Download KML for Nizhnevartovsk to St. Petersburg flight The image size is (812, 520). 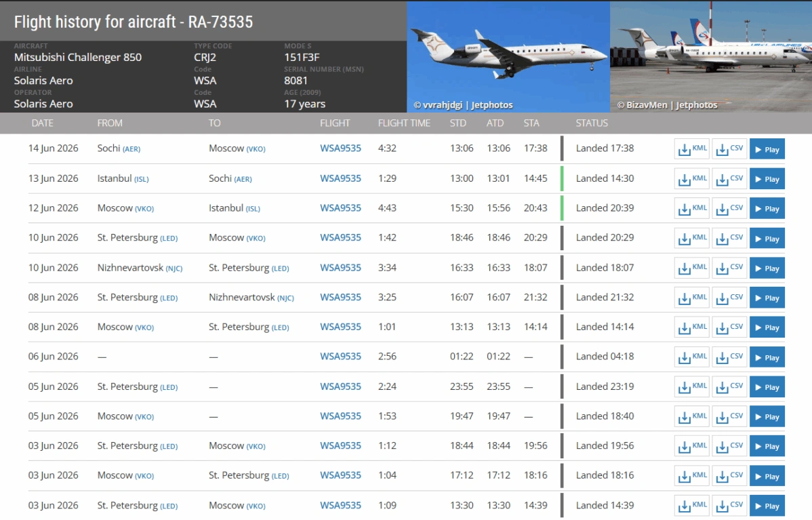click(x=692, y=268)
